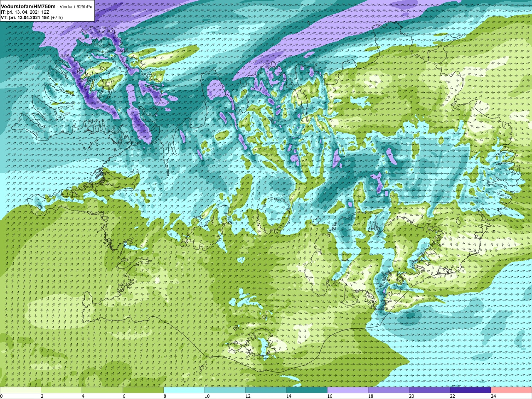Click the legend value label '22'
Viewport: 532px width, 399px height.
click(453, 396)
